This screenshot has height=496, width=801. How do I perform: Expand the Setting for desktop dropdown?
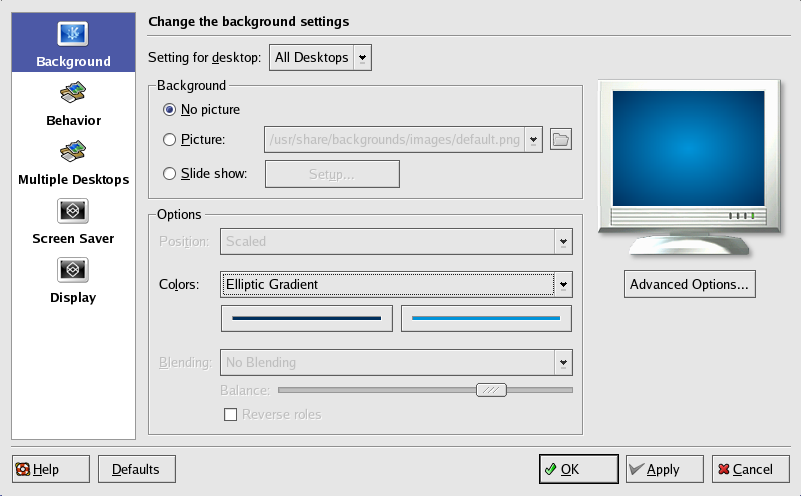coord(320,58)
